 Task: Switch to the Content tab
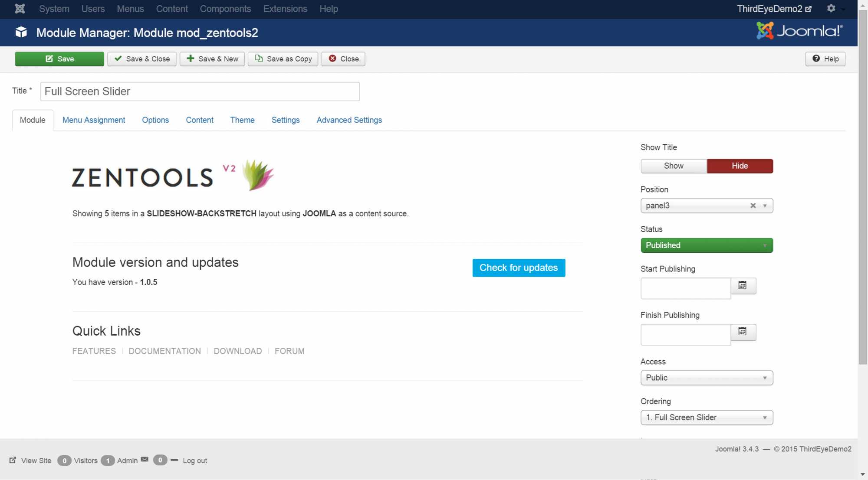click(200, 120)
